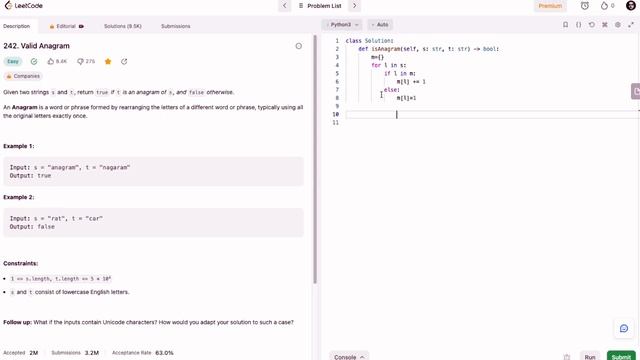Toggle fullscreen editor icon
640x360 pixels.
click(631, 25)
